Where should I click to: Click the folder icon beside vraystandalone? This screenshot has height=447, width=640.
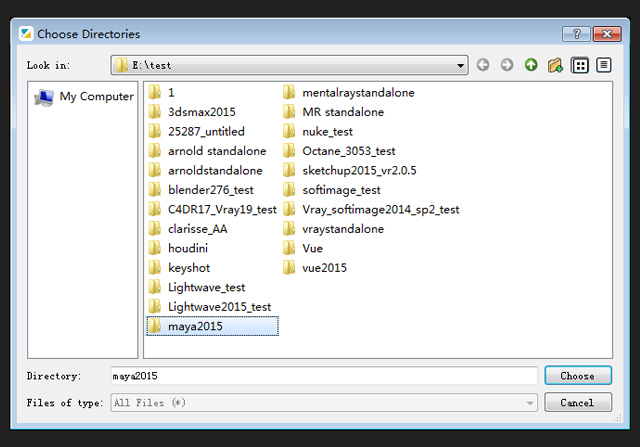coord(289,228)
